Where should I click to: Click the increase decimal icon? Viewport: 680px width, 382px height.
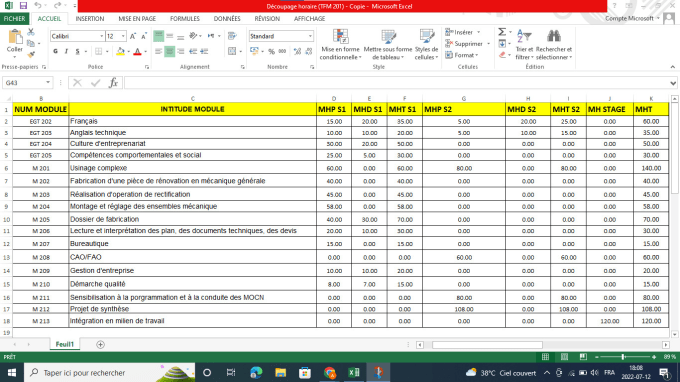tap(298, 52)
